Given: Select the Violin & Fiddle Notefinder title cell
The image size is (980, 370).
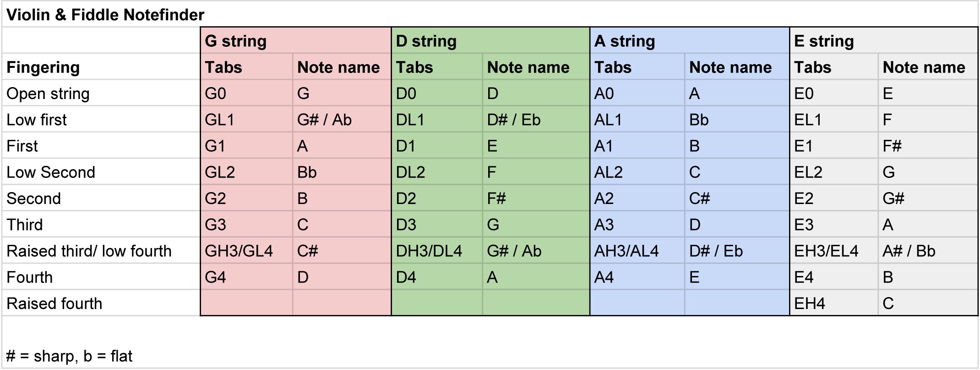Looking at the screenshot, I should pyautogui.click(x=490, y=15).
